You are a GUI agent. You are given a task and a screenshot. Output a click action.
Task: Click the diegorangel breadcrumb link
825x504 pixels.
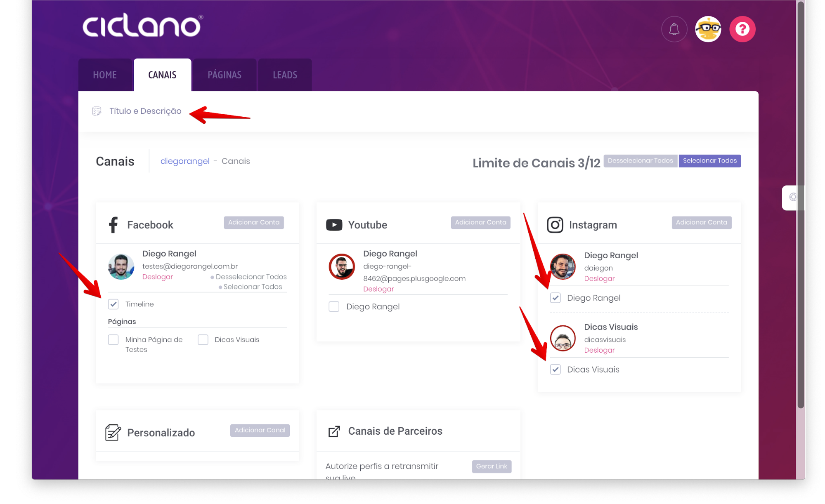coord(185,161)
